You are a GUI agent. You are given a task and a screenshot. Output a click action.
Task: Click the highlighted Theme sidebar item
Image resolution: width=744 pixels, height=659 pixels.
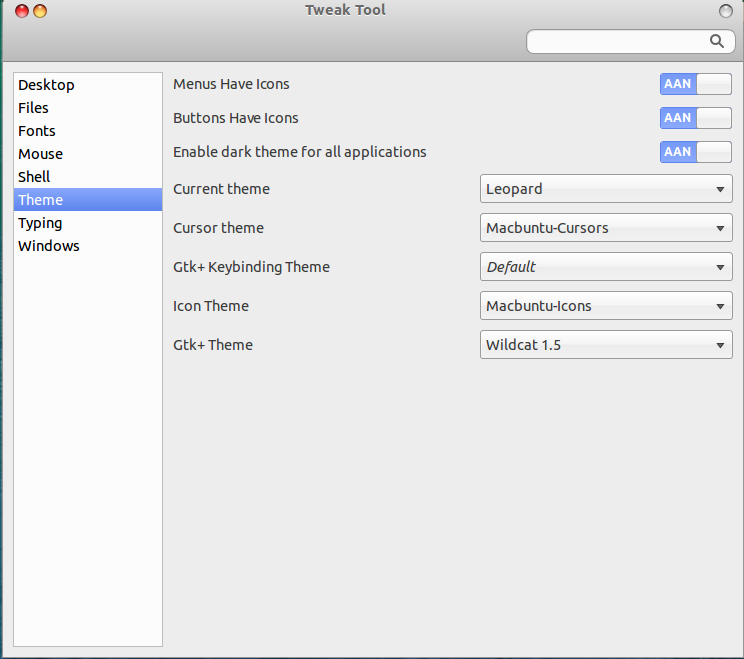coord(40,200)
